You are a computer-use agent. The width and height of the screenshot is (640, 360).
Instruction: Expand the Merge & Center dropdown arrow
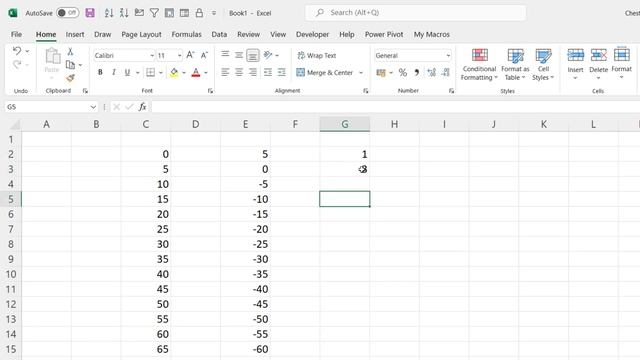click(x=361, y=73)
